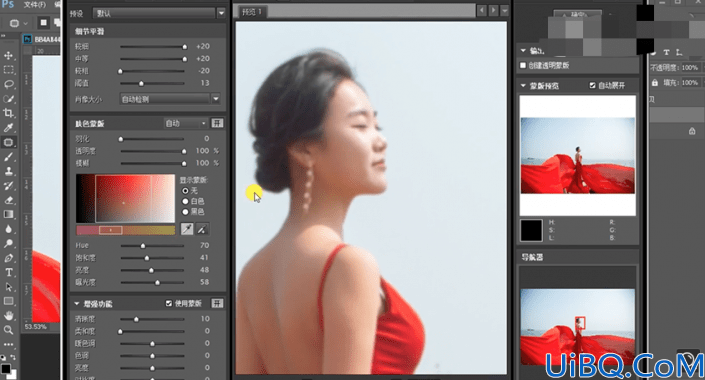This screenshot has width=705, height=380.
Task: Select the Brush tool
Action: click(x=8, y=156)
